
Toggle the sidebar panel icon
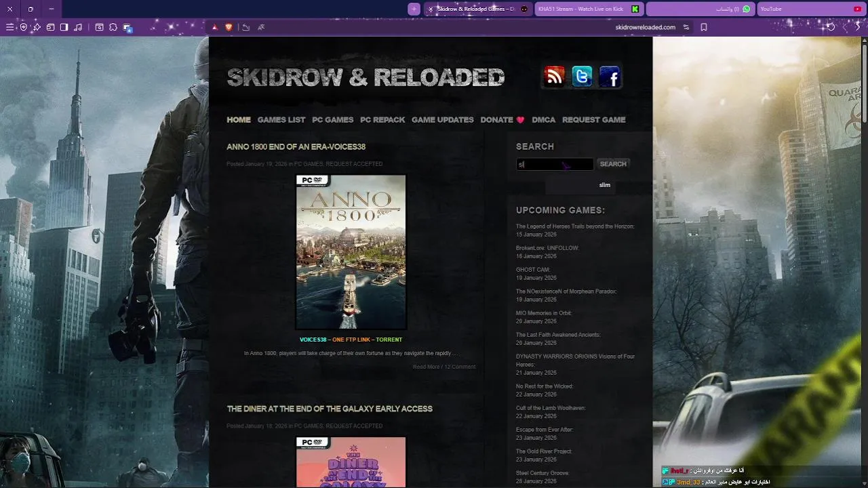(x=64, y=27)
